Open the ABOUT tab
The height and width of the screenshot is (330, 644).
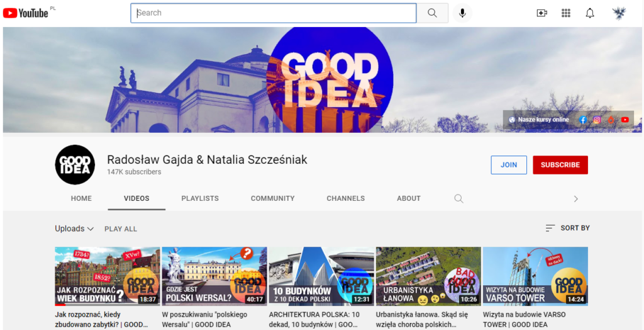pos(409,198)
